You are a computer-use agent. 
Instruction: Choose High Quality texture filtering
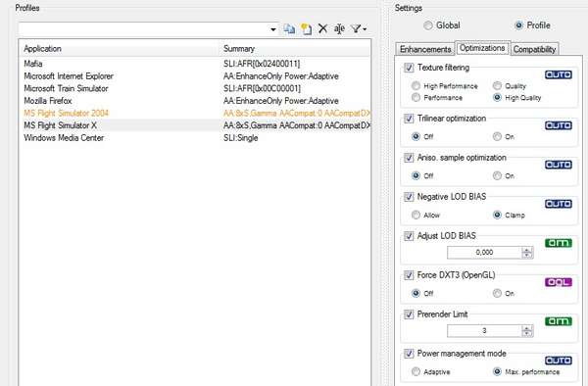pyautogui.click(x=497, y=97)
